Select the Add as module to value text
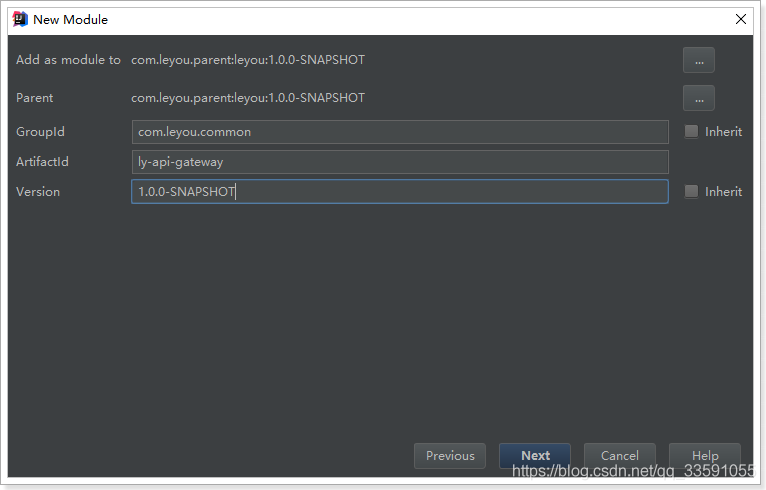 click(x=248, y=60)
